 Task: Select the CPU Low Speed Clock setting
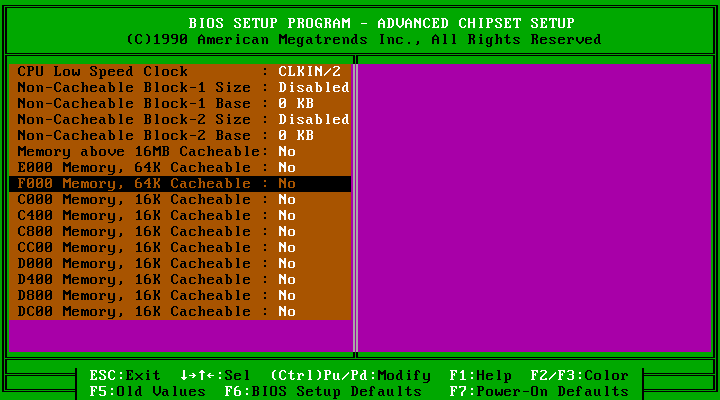pos(140,72)
